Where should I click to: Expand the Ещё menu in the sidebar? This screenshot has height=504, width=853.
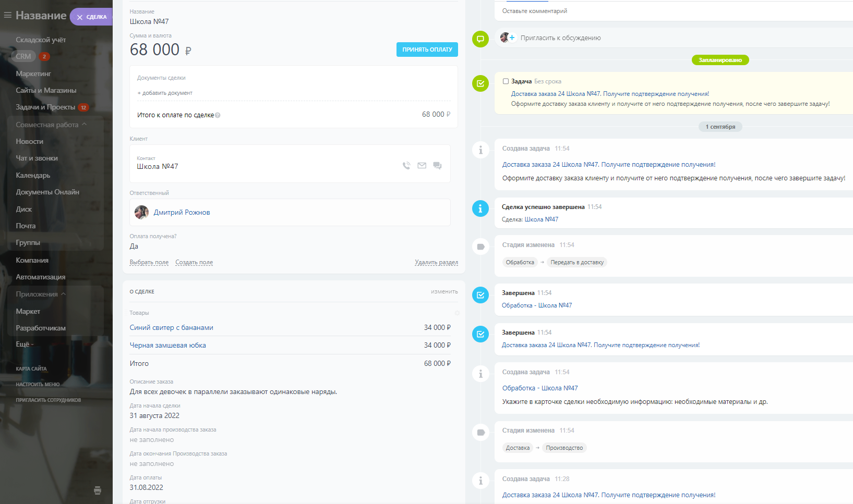[25, 344]
